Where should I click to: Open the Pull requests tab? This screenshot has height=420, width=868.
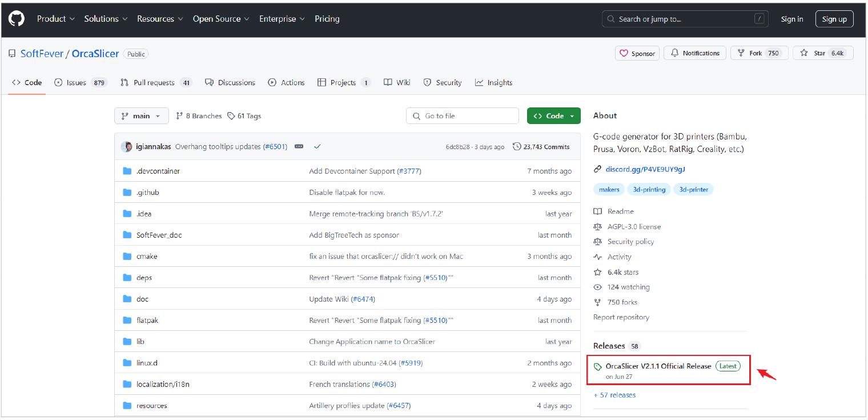[x=156, y=83]
